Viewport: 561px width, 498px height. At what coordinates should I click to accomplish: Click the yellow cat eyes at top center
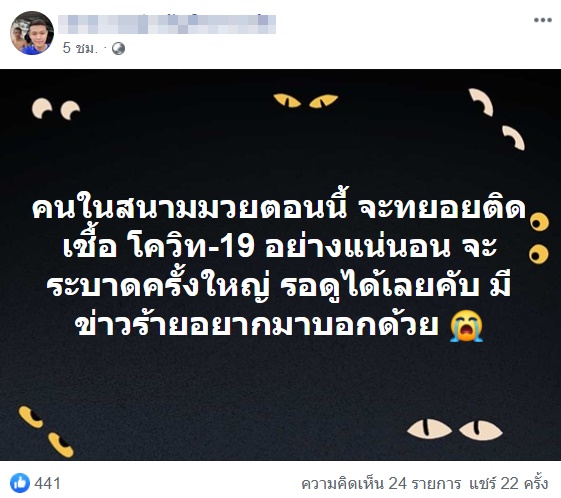tap(306, 101)
